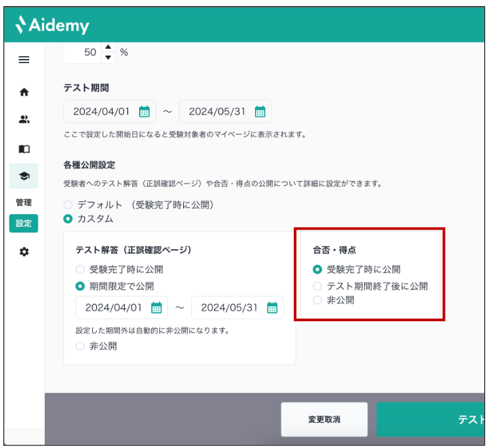489x448 pixels.
Task: Open the users (people) icon in sidebar
Action: [x=24, y=119]
